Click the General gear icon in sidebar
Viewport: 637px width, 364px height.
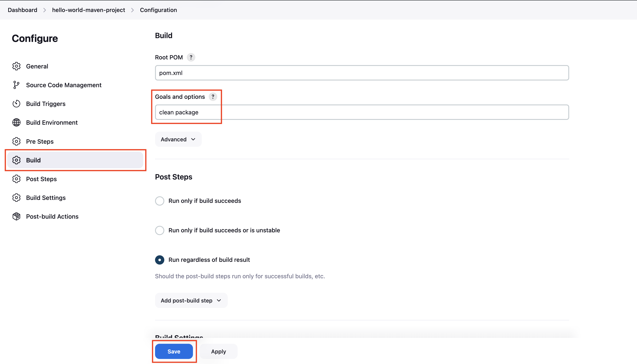point(16,66)
